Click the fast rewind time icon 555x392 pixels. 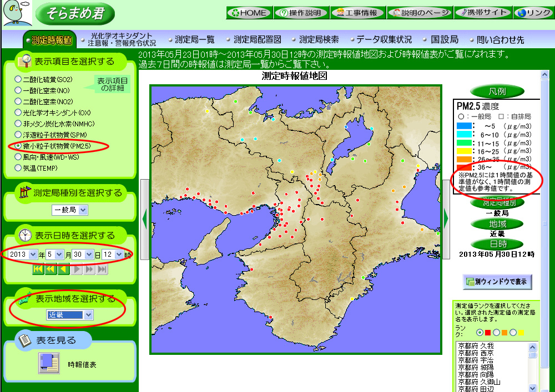[51, 269]
